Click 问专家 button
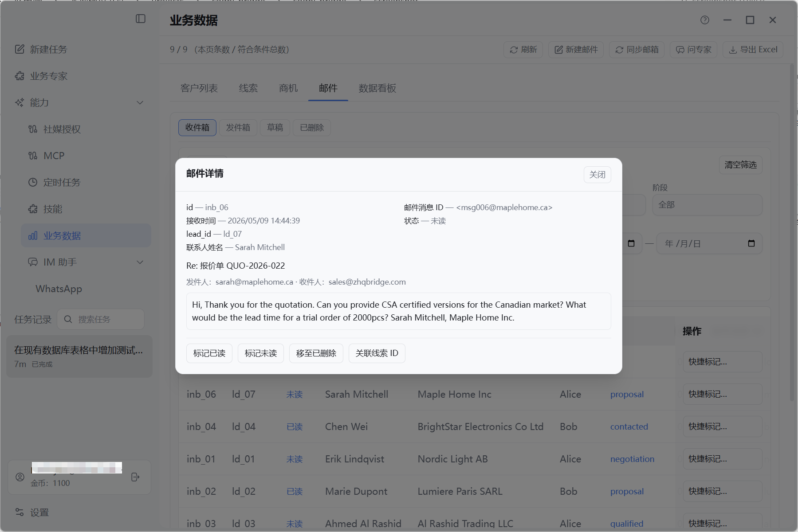The height and width of the screenshot is (532, 798). 693,50
